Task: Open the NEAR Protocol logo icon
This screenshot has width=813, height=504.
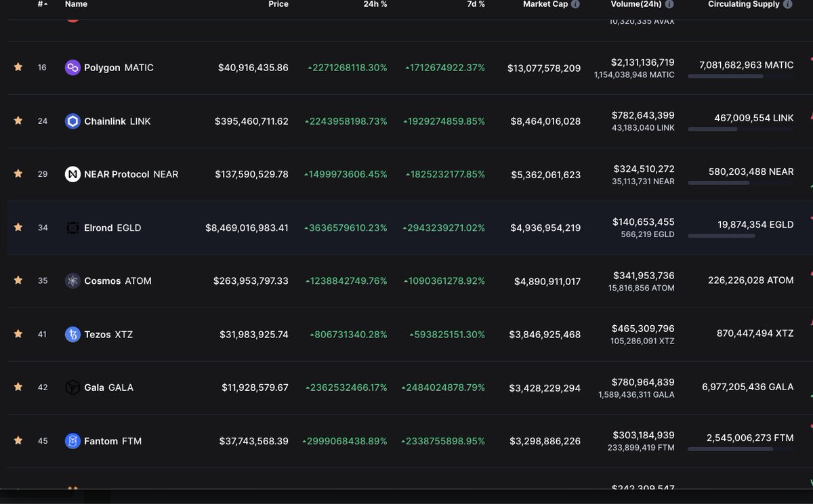Action: 72,174
